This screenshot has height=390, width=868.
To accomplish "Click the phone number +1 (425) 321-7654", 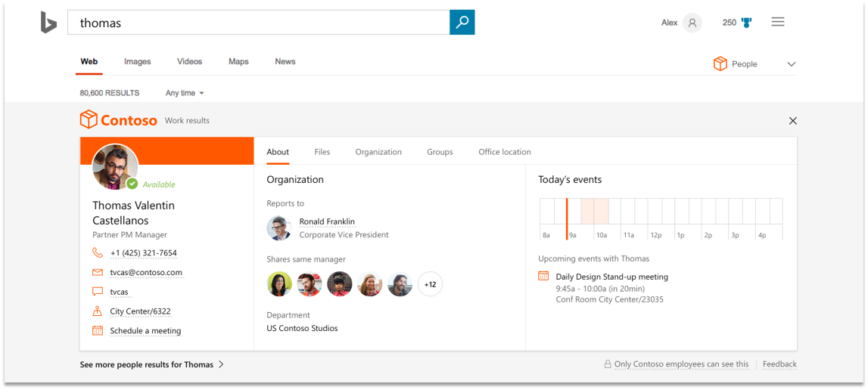I will pyautogui.click(x=144, y=252).
